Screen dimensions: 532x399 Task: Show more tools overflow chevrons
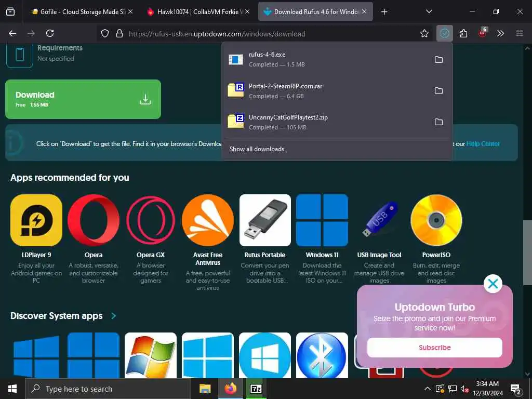[x=500, y=33]
